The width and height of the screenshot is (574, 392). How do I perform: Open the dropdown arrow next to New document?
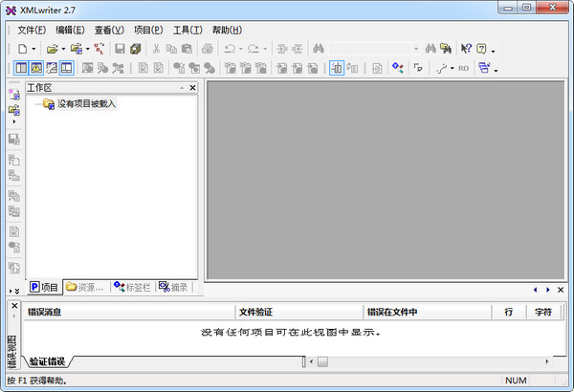click(x=33, y=49)
